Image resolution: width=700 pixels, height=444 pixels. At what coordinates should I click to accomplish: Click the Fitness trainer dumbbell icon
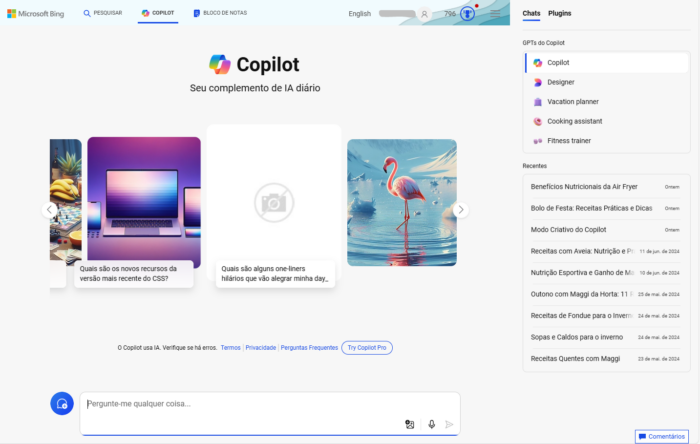click(x=538, y=141)
